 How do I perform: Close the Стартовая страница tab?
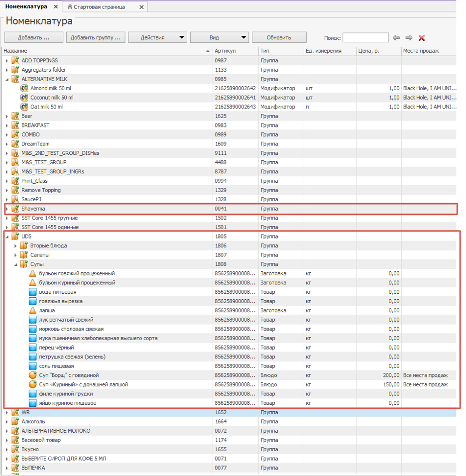[141, 7]
